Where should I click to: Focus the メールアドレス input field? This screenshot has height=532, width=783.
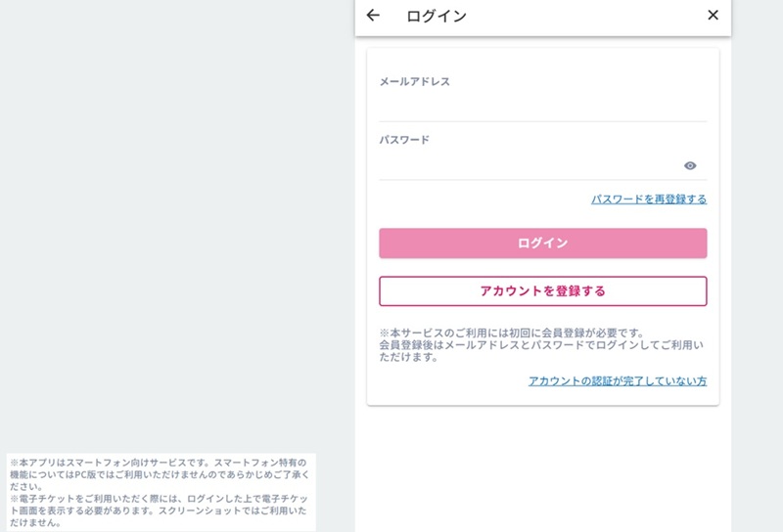pyautogui.click(x=543, y=106)
